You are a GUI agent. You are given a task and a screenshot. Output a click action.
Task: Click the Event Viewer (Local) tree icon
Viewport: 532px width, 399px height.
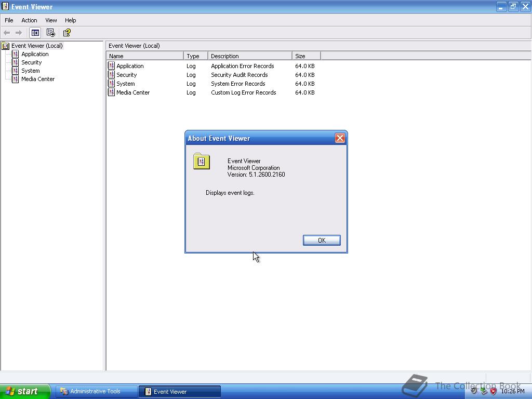5,46
